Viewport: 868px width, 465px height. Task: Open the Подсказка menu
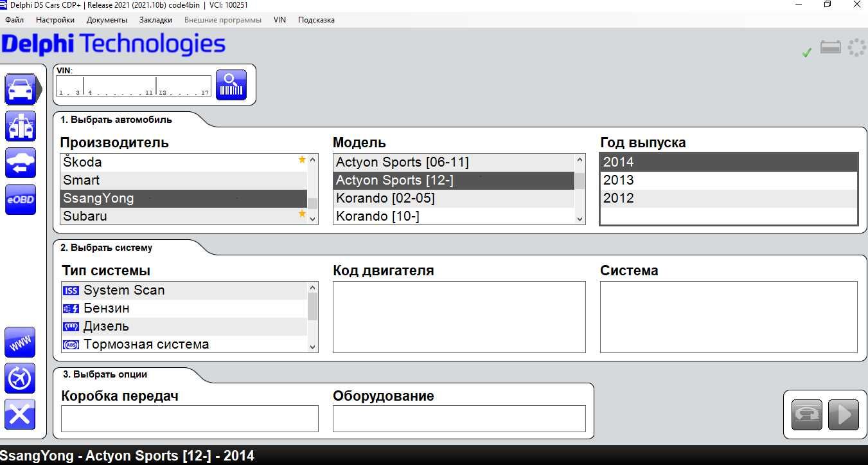pyautogui.click(x=316, y=20)
